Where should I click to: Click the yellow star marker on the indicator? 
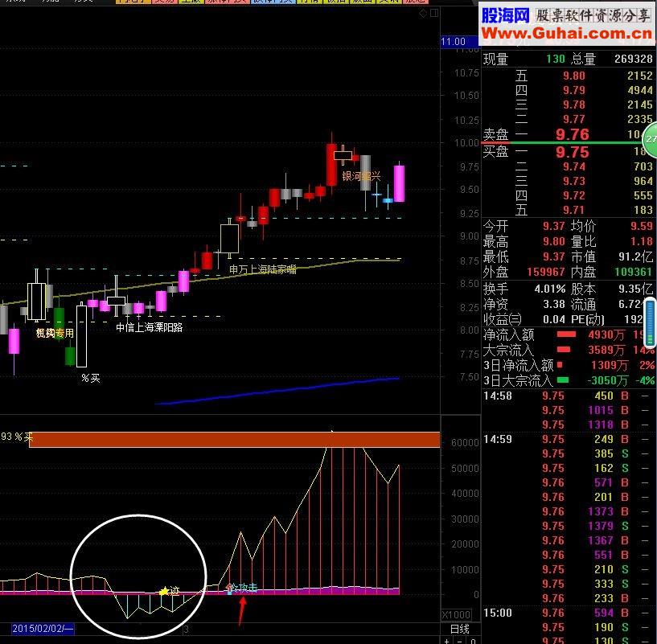point(164,591)
